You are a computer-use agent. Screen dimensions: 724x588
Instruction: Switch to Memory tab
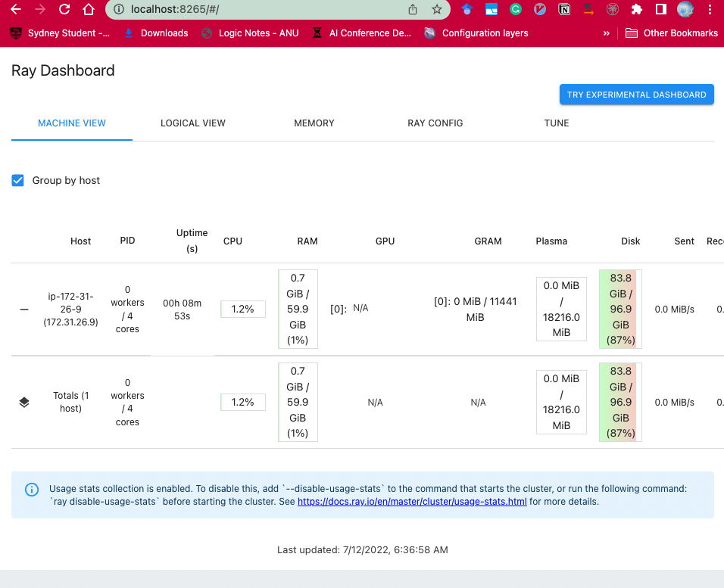click(x=314, y=123)
